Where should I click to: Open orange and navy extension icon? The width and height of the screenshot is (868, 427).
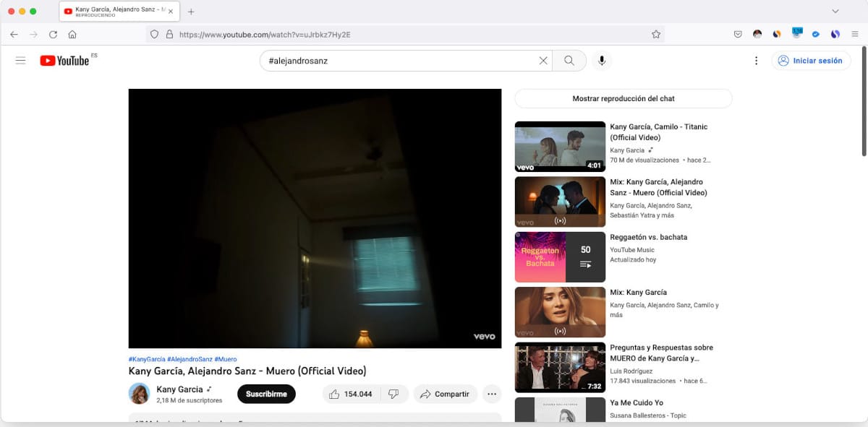[777, 34]
